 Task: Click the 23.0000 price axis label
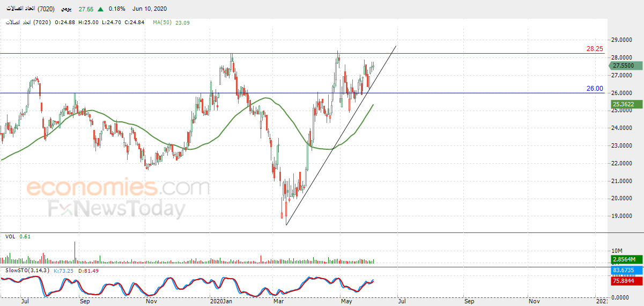coord(623,145)
